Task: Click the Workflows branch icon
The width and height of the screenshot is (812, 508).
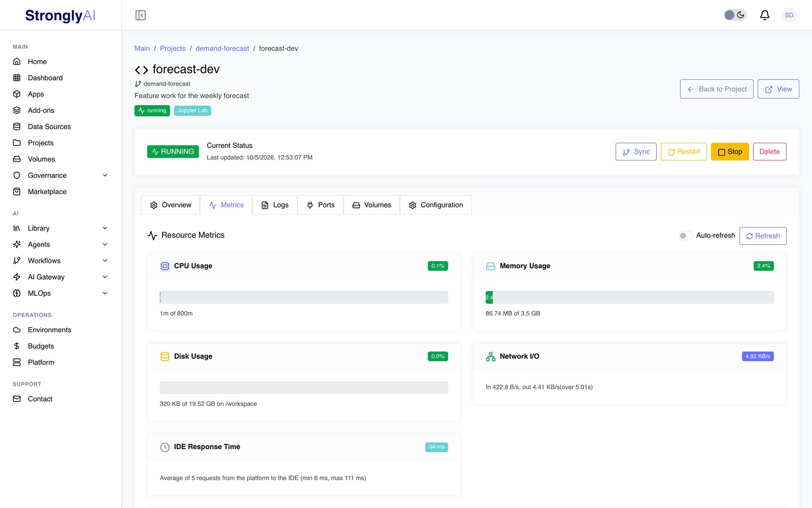Action: [17, 261]
